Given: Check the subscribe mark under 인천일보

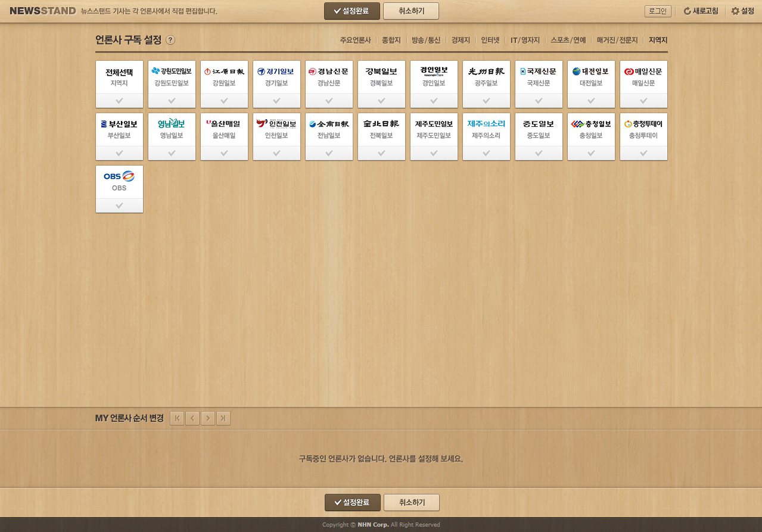Looking at the screenshot, I should pyautogui.click(x=276, y=153).
